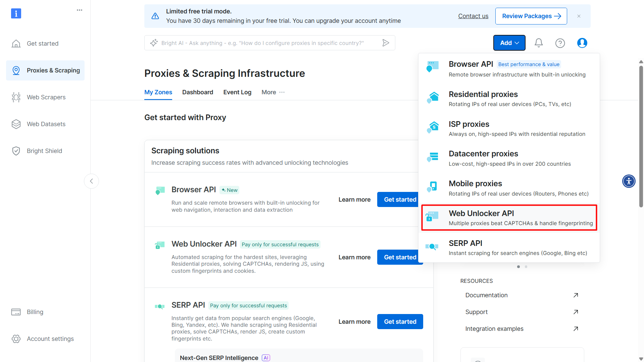Image resolution: width=644 pixels, height=362 pixels.
Task: Send query with the Bright AI arrow icon
Action: click(386, 43)
